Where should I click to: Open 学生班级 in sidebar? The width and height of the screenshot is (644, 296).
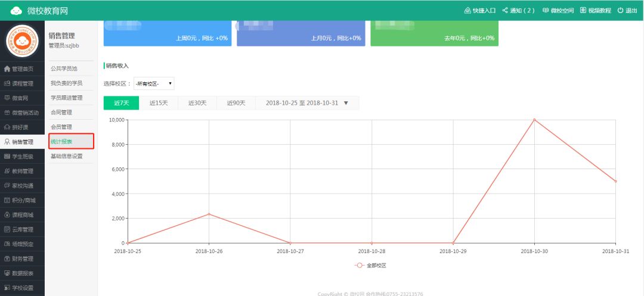point(22,156)
